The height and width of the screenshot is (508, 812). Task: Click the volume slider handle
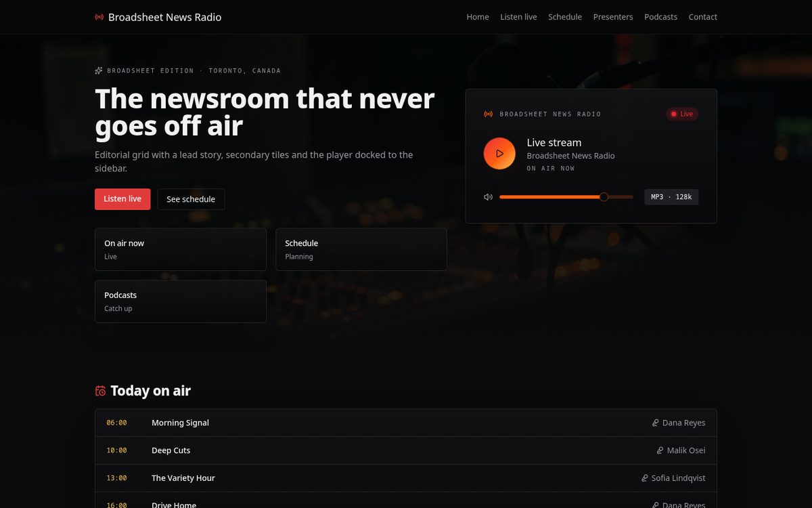tap(604, 197)
